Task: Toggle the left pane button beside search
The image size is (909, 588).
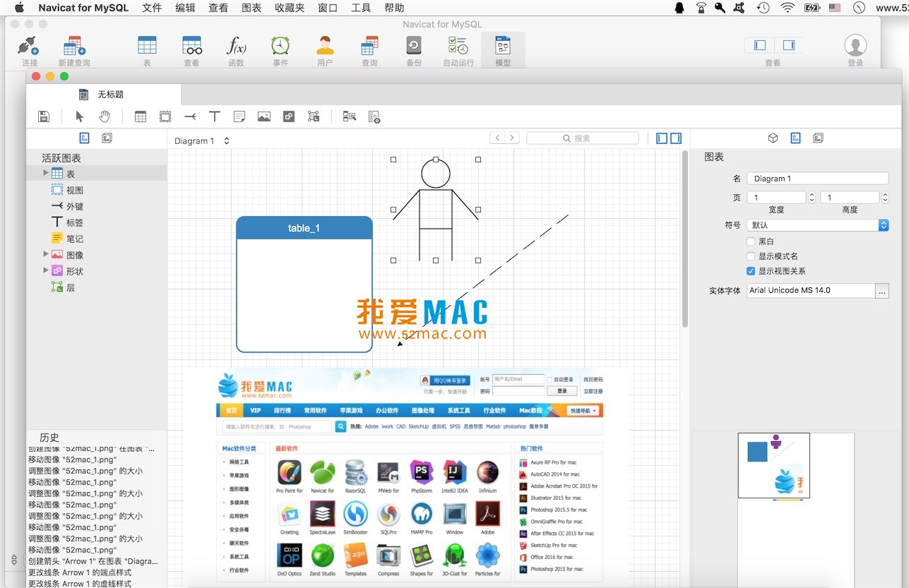Action: click(662, 138)
